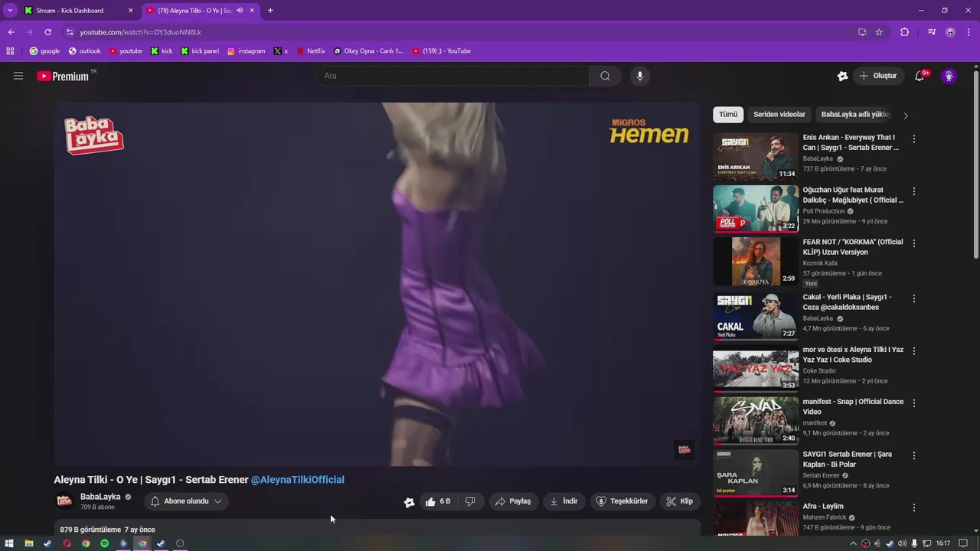Open the @AleynaTilkiOfficial link in the title
Screen dimensions: 980x551
point(298,480)
